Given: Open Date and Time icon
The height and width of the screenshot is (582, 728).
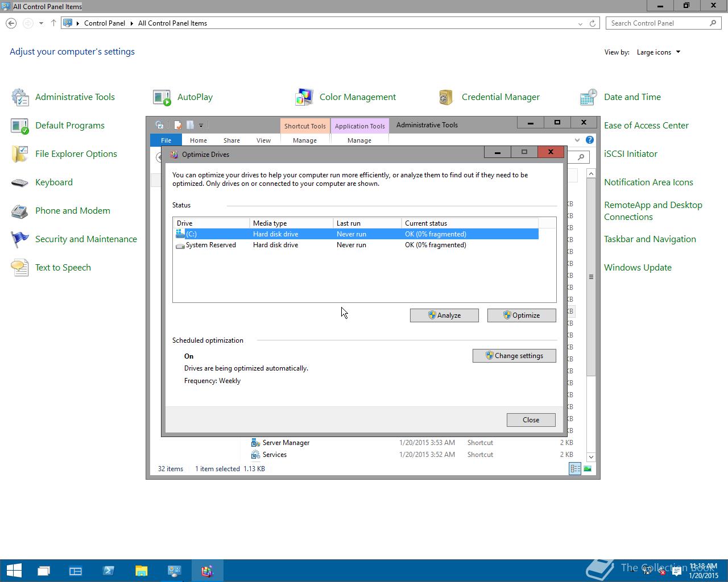Looking at the screenshot, I should (x=589, y=97).
